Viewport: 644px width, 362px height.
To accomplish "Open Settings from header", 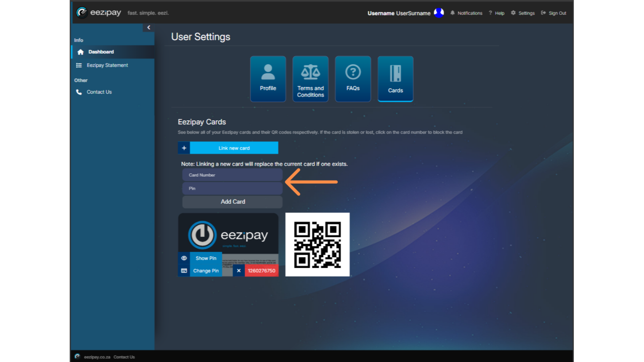I will tap(526, 13).
